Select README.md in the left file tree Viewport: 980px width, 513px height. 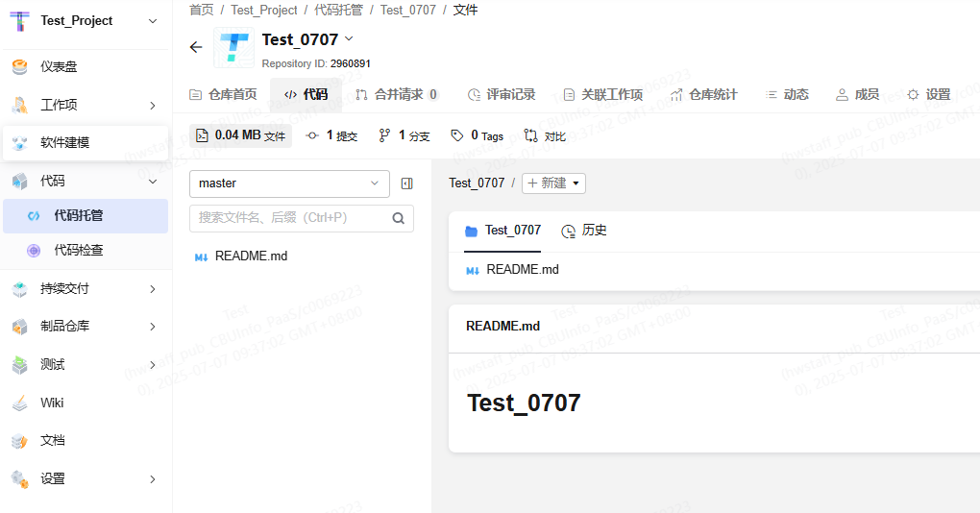click(241, 256)
